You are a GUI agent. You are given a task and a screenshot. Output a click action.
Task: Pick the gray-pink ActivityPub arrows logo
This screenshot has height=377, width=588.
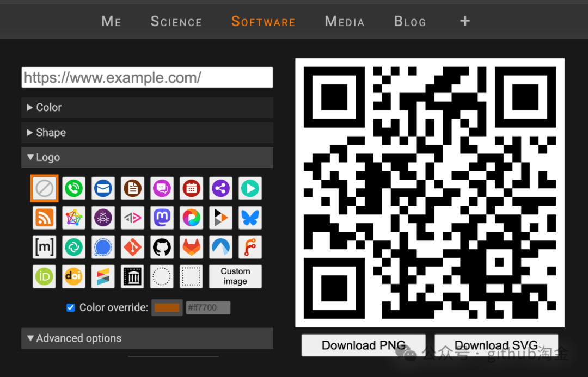(x=132, y=218)
